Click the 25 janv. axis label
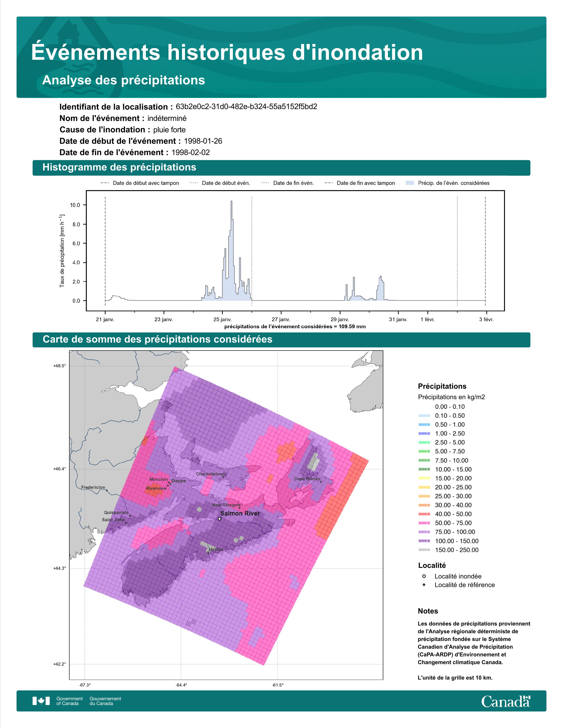This screenshot has height=728, width=563. click(223, 319)
